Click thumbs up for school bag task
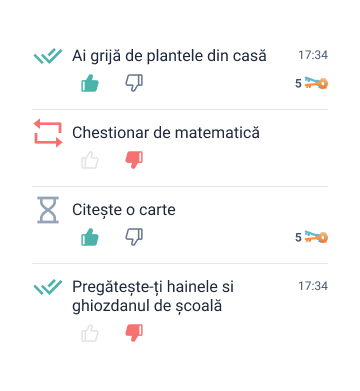The width and height of the screenshot is (360, 391). 90,333
